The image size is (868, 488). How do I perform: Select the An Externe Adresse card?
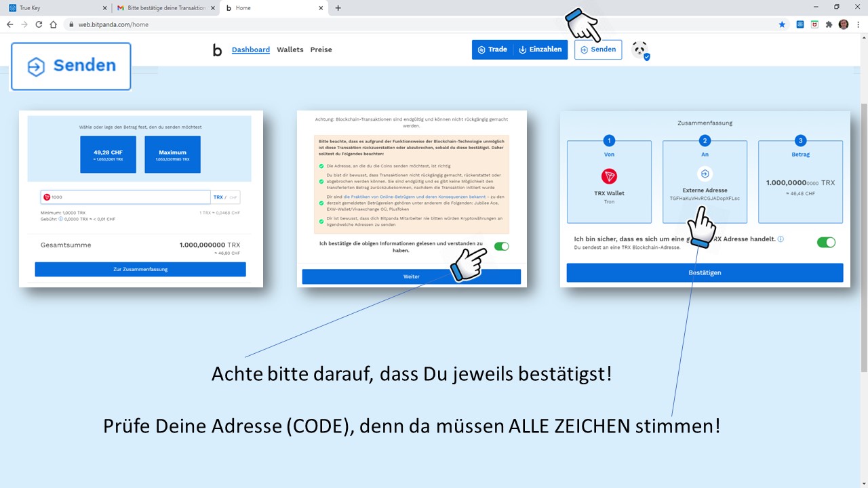pos(705,182)
